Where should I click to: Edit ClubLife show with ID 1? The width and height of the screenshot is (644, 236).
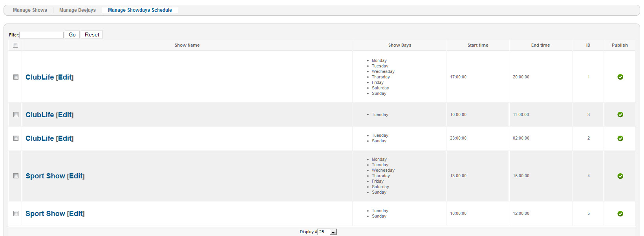tap(65, 77)
